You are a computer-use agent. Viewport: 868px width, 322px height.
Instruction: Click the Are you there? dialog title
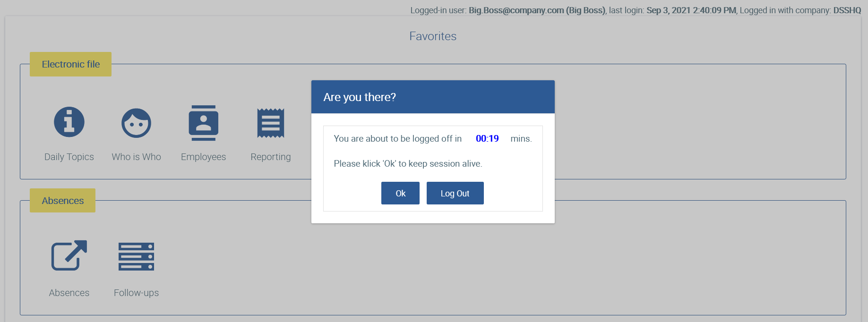[x=360, y=97]
